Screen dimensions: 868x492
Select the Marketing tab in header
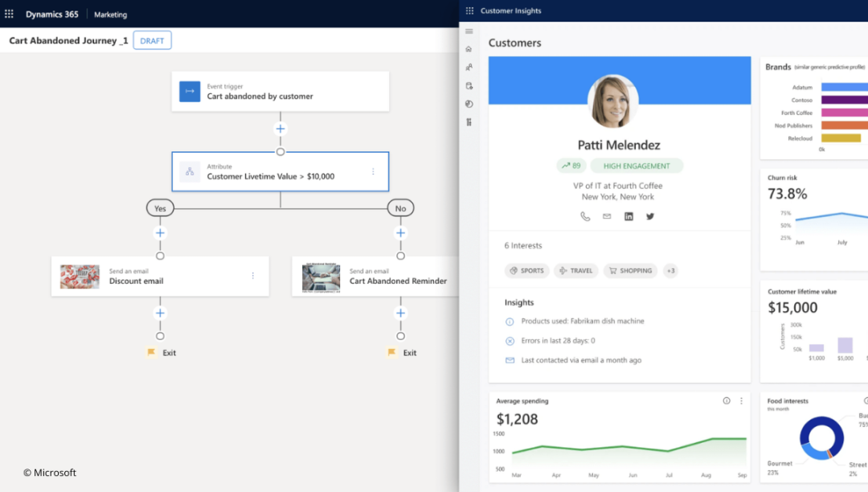[110, 14]
